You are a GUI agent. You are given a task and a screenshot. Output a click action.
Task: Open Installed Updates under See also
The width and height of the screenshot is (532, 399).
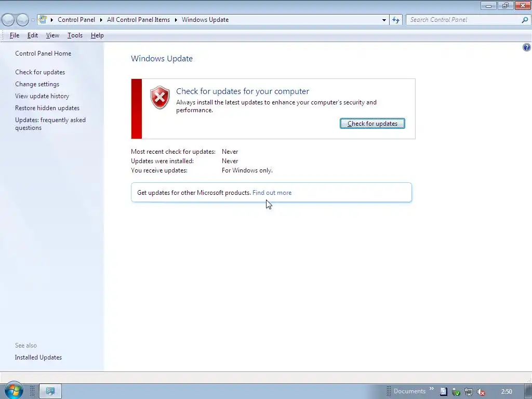click(38, 357)
